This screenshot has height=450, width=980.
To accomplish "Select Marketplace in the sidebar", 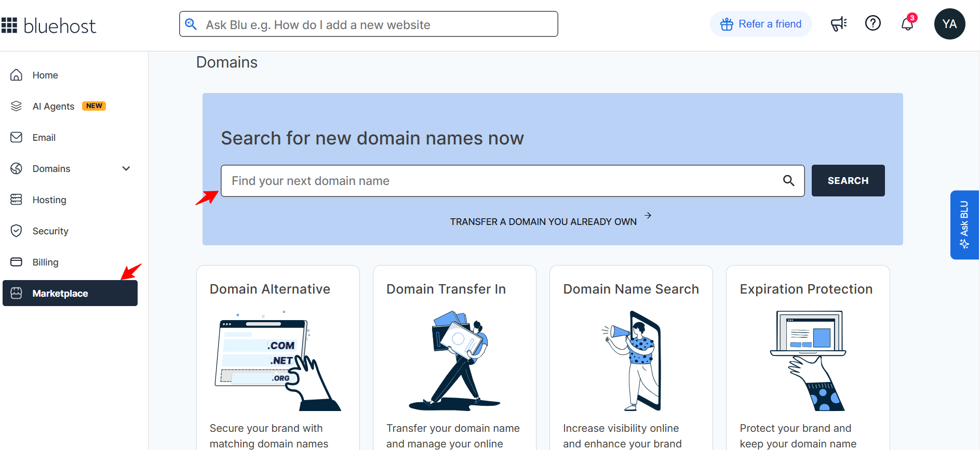I will 70,293.
